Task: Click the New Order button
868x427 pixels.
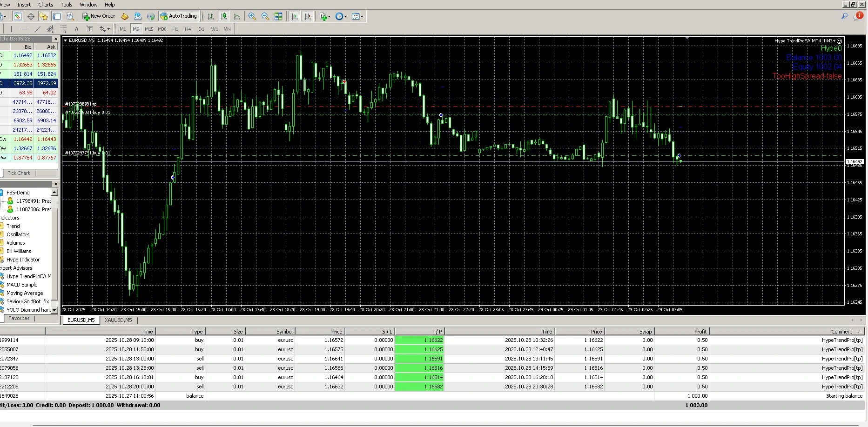Action: (x=99, y=16)
